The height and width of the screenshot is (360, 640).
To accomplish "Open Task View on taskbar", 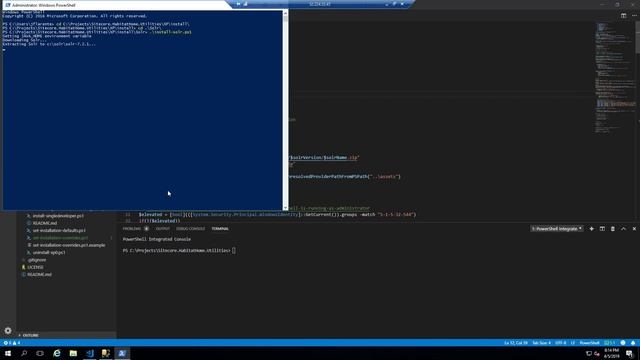I will [40, 353].
